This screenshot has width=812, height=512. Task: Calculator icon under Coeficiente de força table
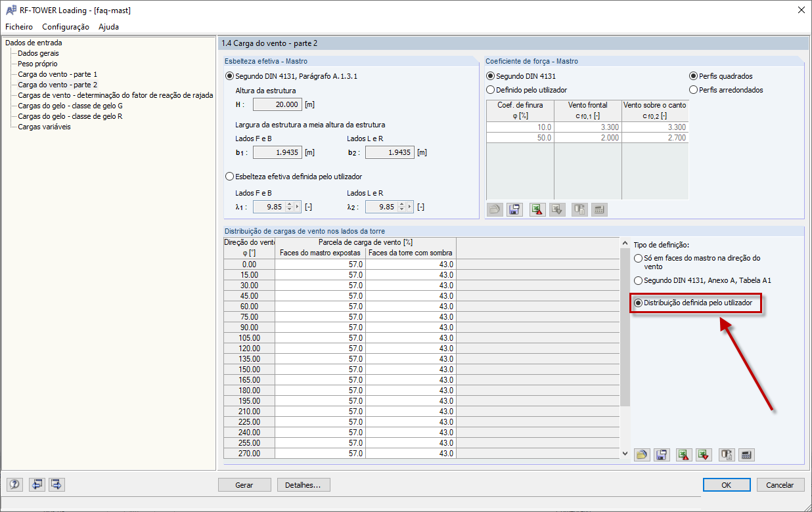[x=598, y=209]
